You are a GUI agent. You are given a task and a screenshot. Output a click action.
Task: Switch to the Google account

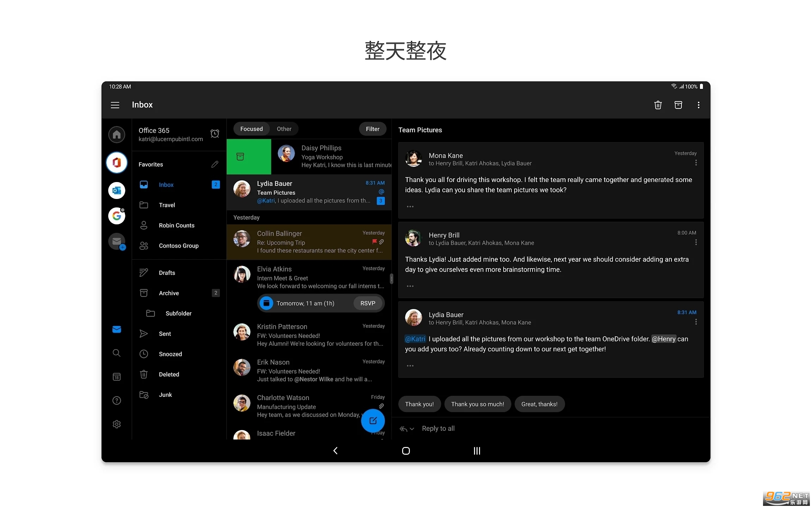point(117,216)
